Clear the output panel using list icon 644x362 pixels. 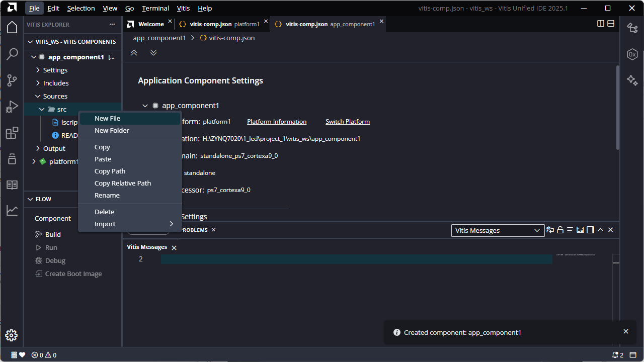(570, 230)
